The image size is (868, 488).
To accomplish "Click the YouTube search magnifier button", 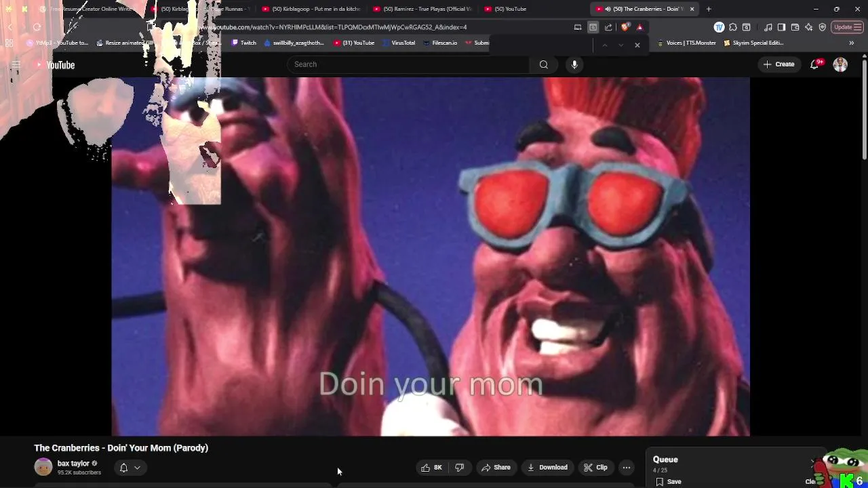I will click(543, 64).
